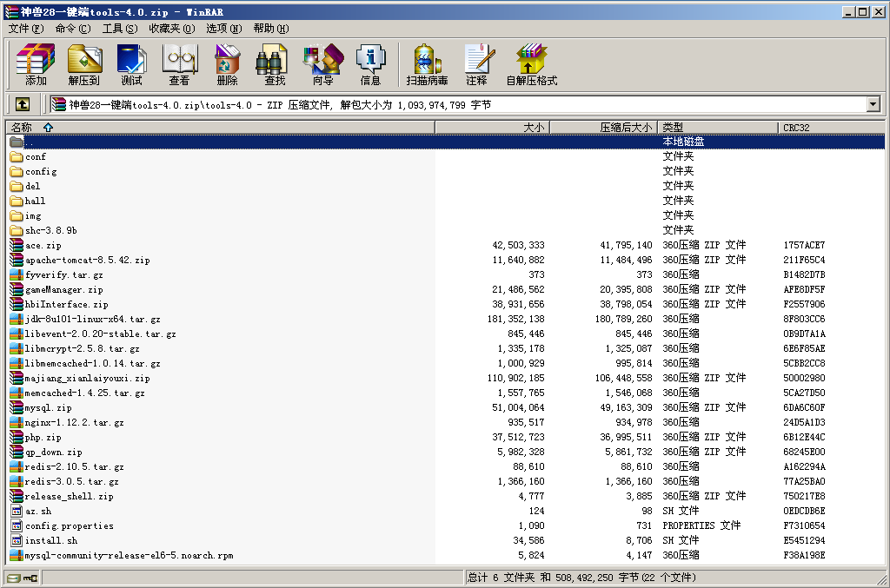Image resolution: width=890 pixels, height=588 pixels.
Task: Open the 查看 (View) toolbar icon
Action: pyautogui.click(x=179, y=64)
